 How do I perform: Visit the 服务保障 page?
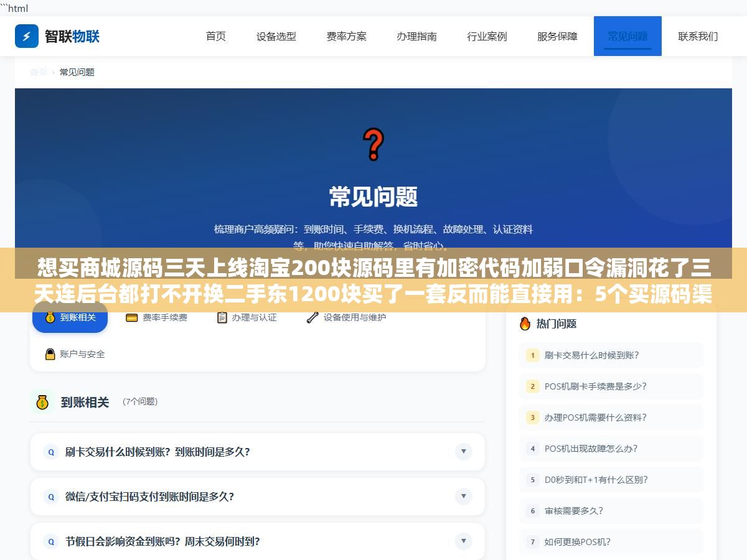point(558,36)
